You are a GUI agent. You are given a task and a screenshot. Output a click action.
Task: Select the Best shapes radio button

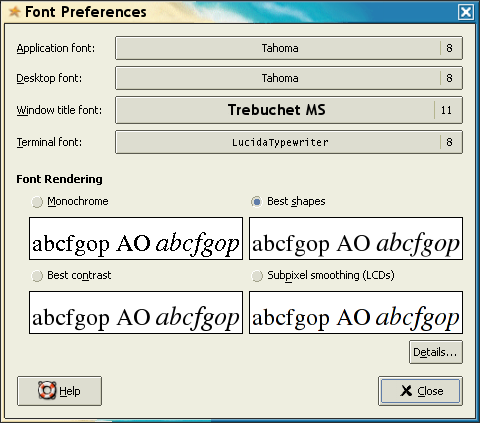[x=257, y=202]
